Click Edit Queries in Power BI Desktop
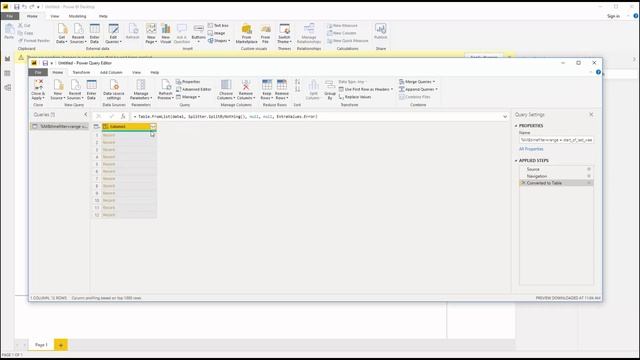 [x=113, y=33]
